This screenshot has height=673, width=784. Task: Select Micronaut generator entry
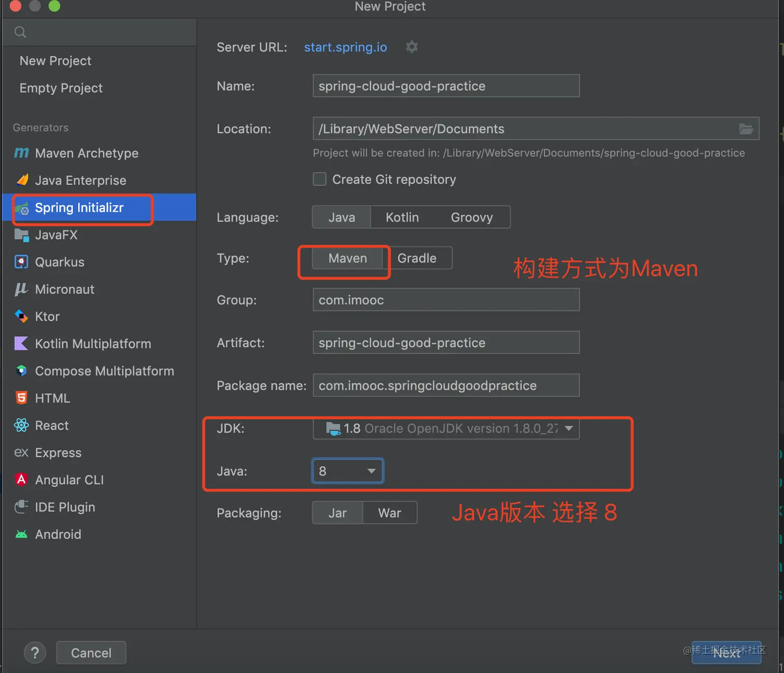100,289
